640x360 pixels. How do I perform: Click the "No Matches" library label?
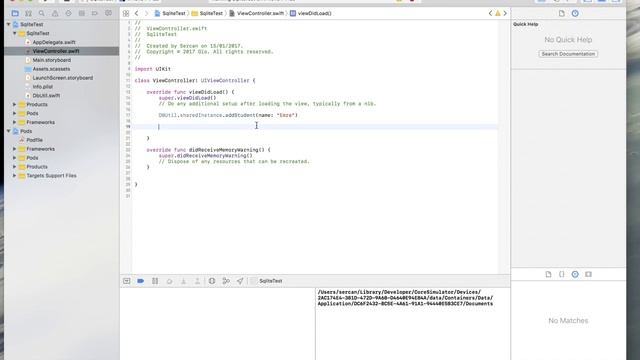(568, 321)
